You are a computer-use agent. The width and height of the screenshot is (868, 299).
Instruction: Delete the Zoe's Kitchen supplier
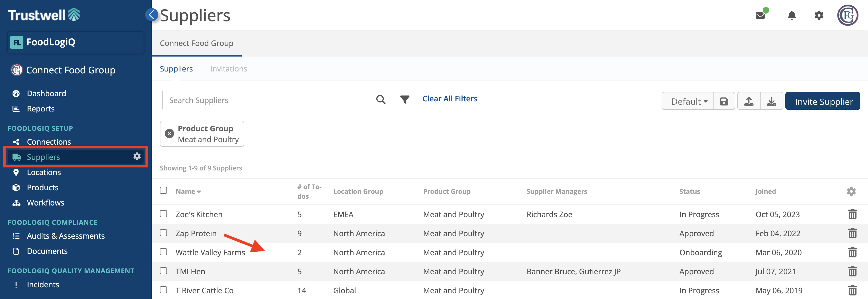click(852, 214)
